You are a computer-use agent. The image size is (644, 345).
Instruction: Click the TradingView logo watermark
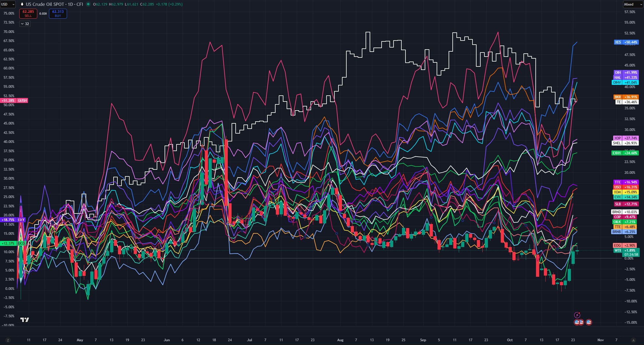[x=25, y=320]
